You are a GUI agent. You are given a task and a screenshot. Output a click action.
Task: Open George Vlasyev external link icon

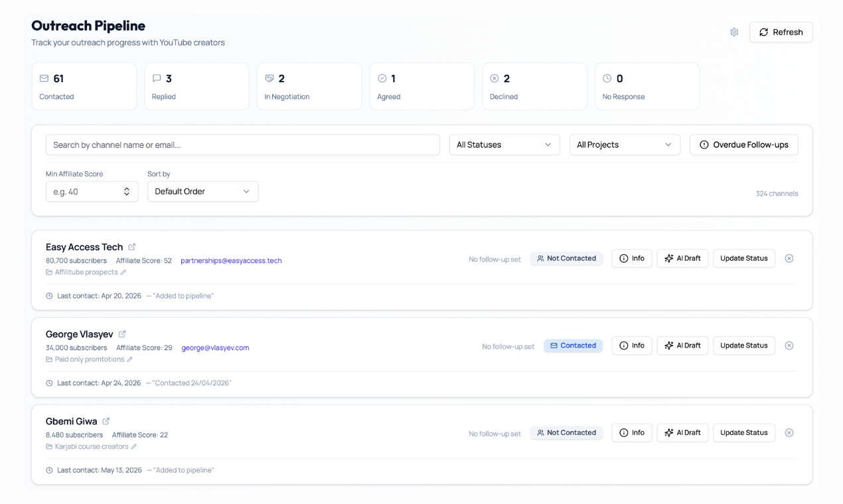[x=122, y=334]
